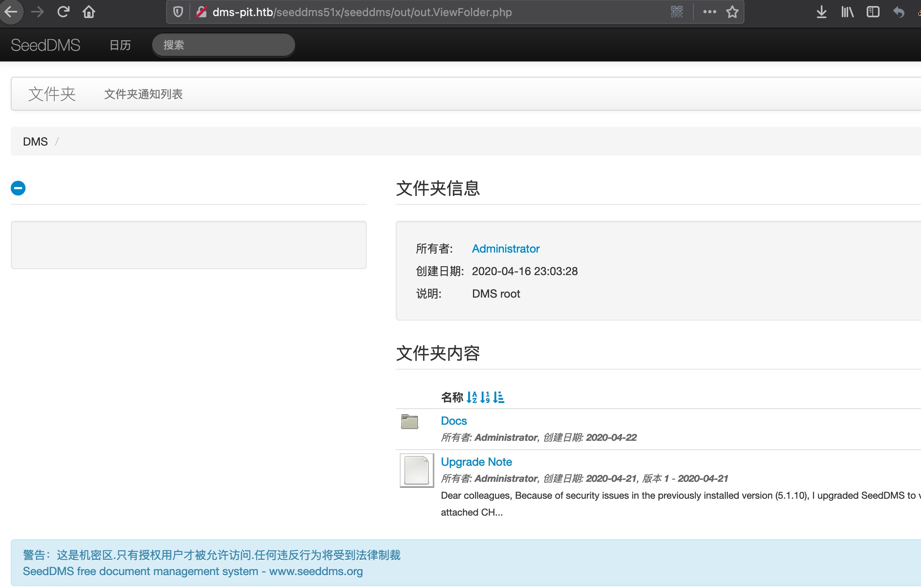Open the 文件夹通知列表 tab
921x588 pixels.
pos(143,94)
